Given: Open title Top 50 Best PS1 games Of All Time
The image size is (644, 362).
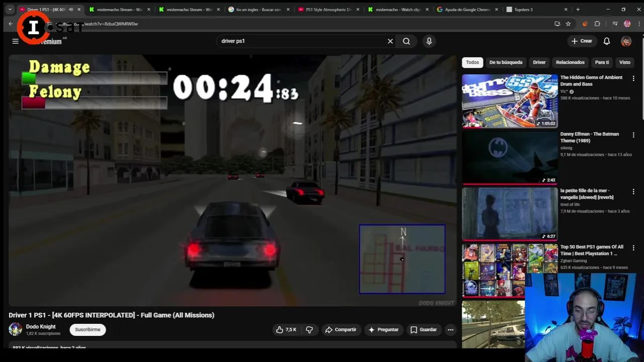Looking at the screenshot, I should pyautogui.click(x=592, y=250).
